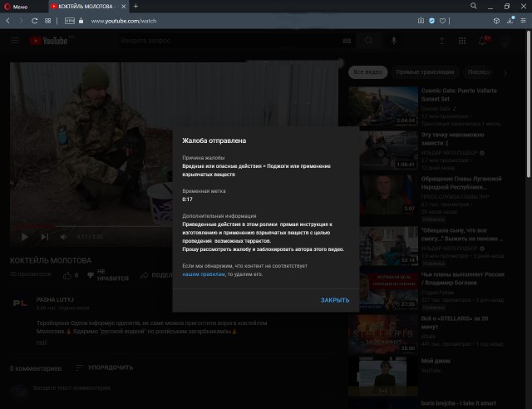This screenshot has height=409, width=532.
Task: Open the 'нашим правилам' policy link
Action: tap(204, 274)
